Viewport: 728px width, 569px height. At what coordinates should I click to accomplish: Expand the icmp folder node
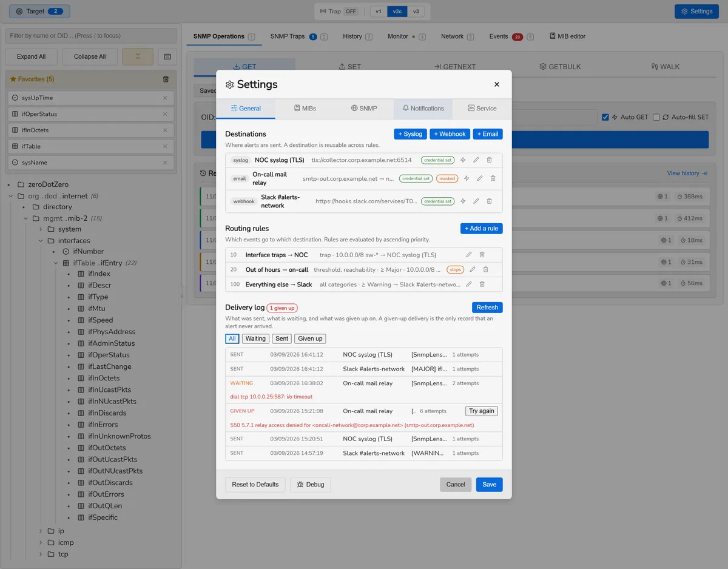point(40,543)
